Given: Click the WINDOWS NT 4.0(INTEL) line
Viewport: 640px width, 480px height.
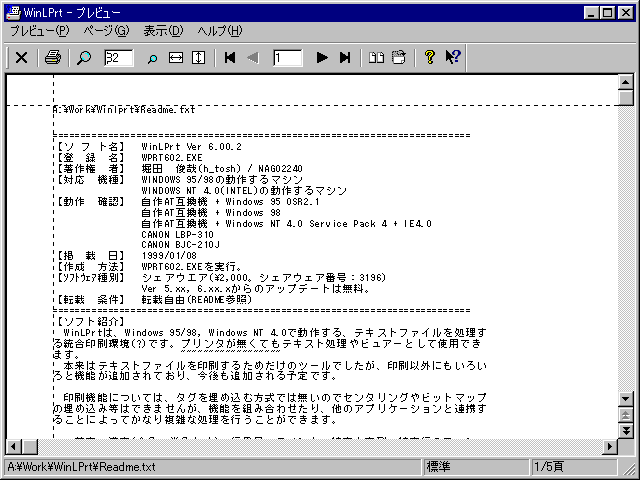Looking at the screenshot, I should tap(244, 191).
